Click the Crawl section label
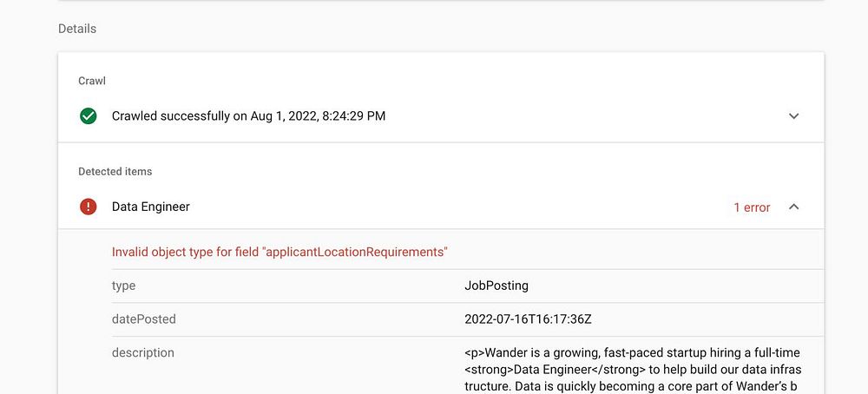 (x=92, y=81)
